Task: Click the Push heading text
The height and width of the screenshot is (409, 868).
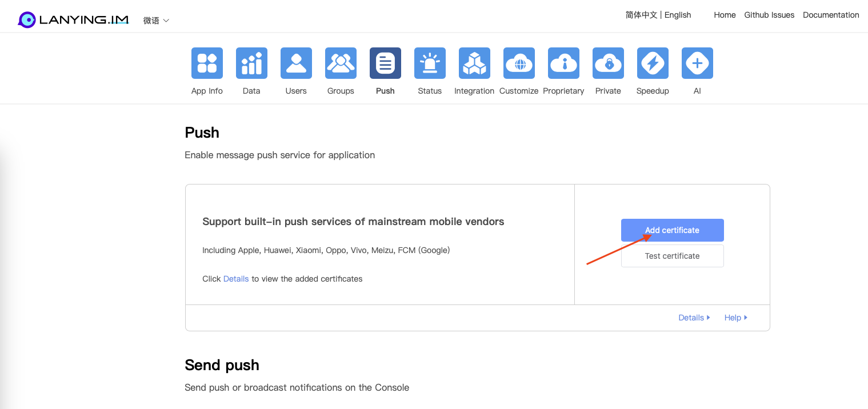Action: 202,133
